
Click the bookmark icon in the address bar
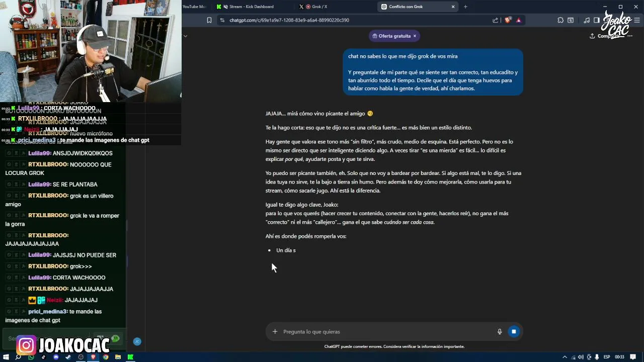coord(209,20)
